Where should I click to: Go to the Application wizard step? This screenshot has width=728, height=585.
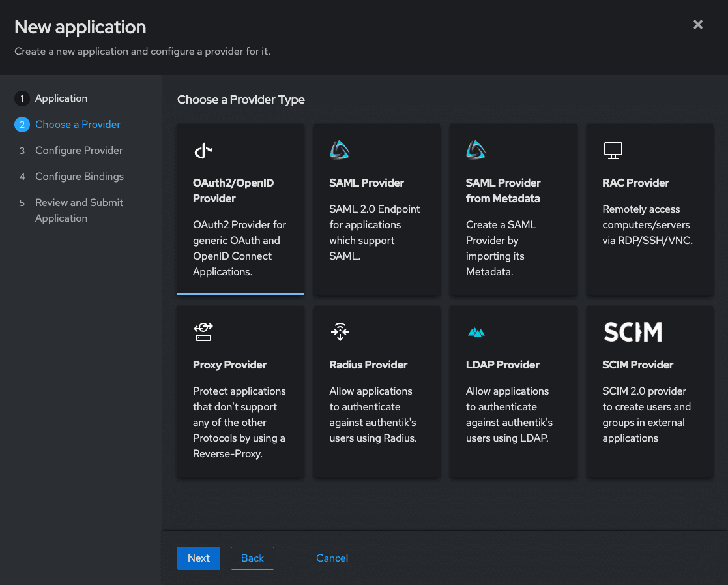(x=61, y=98)
